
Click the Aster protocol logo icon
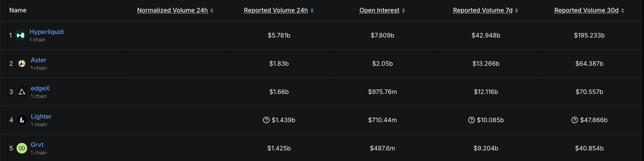[x=22, y=64]
